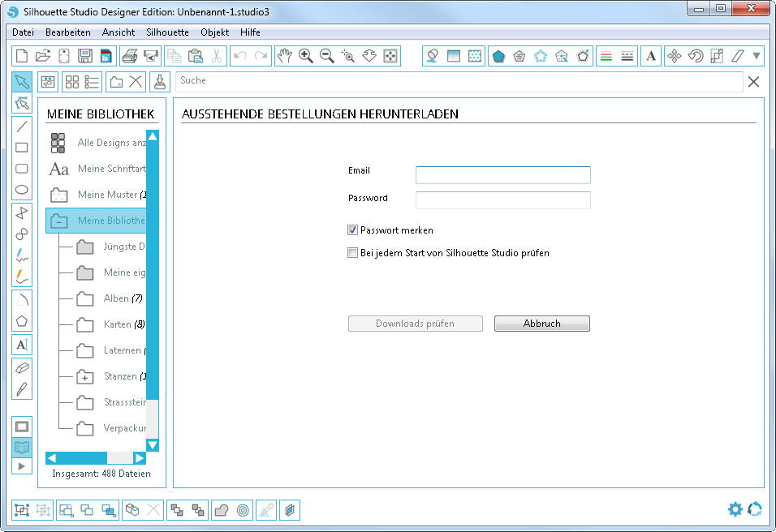The image size is (776, 532).
Task: Open the Text Style panel icon
Action: click(x=650, y=56)
